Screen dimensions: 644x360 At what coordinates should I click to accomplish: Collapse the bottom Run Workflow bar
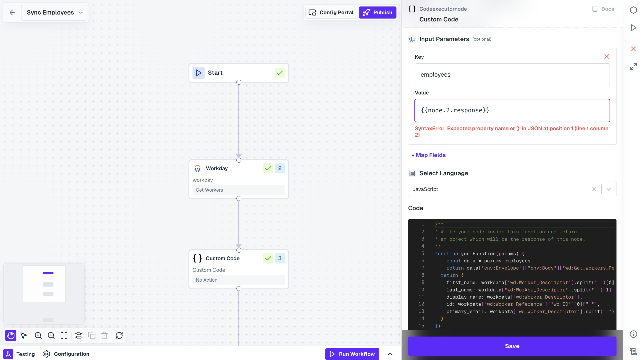(390, 354)
